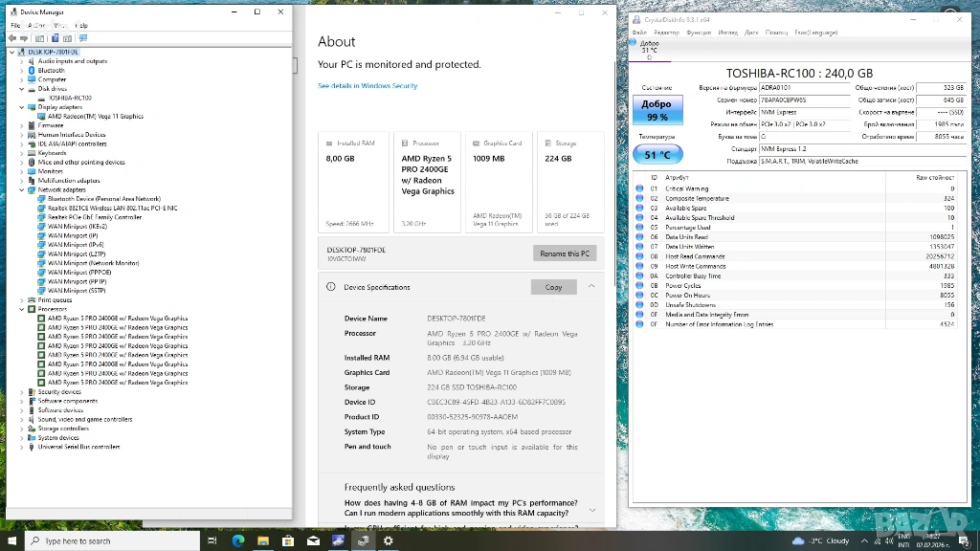Screen dimensions: 980x551
Task: Expand the Print queues category
Action: click(x=22, y=299)
